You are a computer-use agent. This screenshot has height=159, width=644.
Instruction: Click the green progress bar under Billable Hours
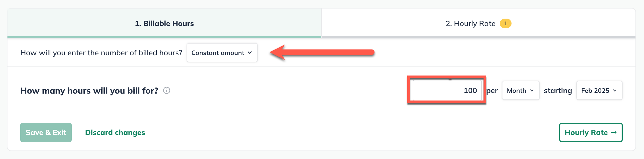click(x=164, y=37)
